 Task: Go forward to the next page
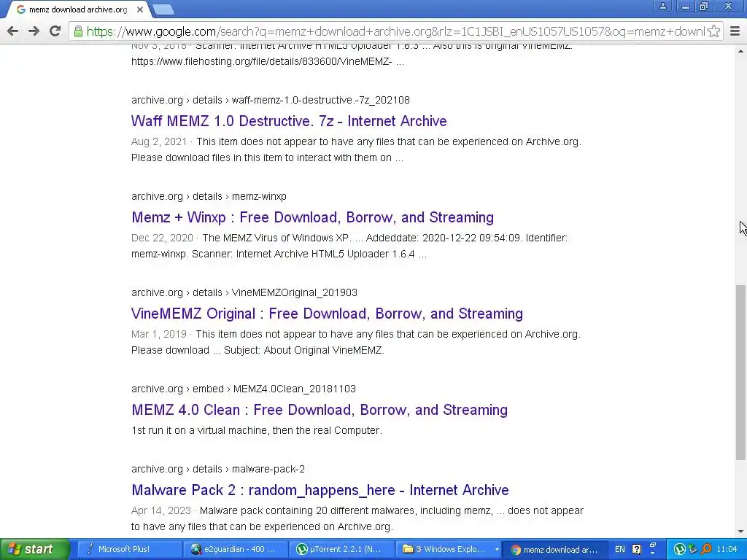[34, 31]
